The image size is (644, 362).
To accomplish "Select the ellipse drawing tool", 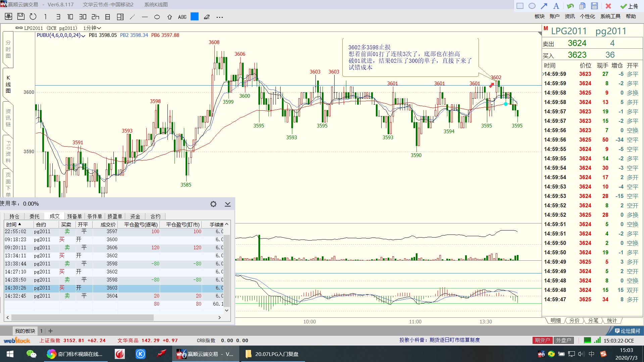I will [x=157, y=17].
